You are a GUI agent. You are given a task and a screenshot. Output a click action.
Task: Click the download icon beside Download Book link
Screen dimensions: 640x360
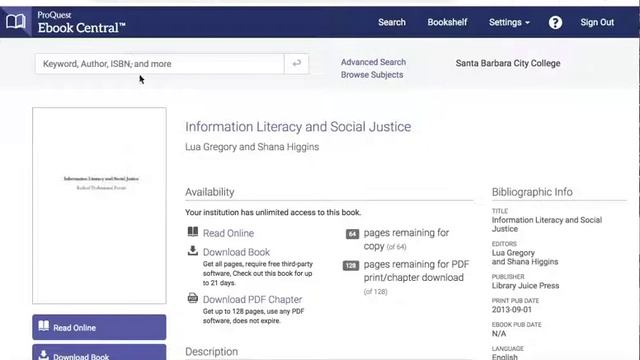pyautogui.click(x=193, y=251)
